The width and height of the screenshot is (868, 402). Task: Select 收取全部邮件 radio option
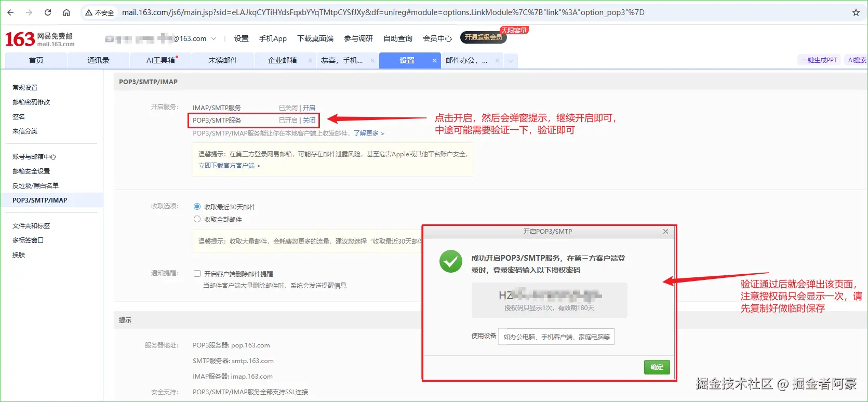pyautogui.click(x=197, y=219)
